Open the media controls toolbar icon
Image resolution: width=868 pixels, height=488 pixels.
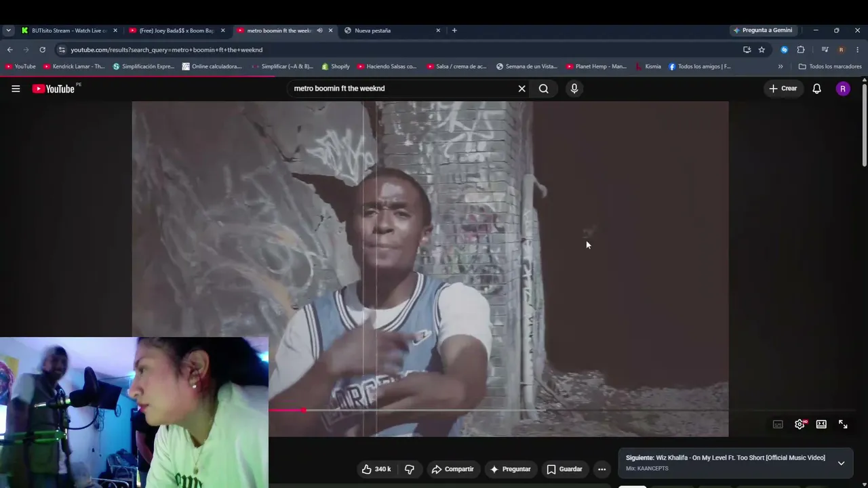coord(825,49)
